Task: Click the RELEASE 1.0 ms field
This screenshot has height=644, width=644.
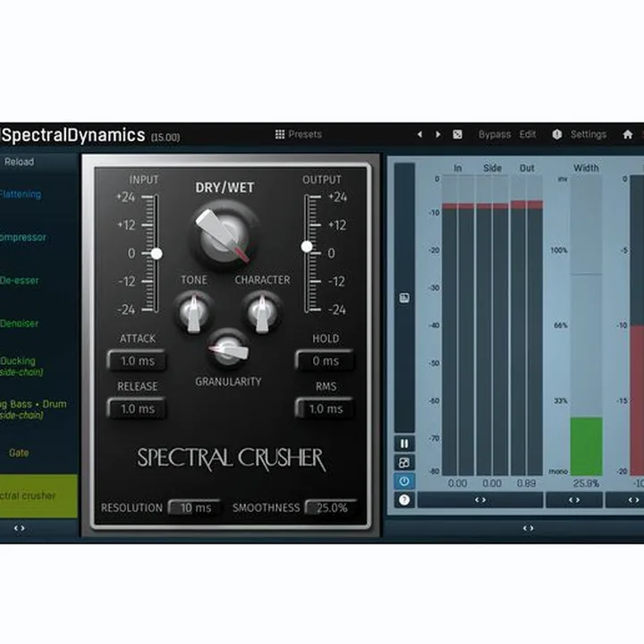Action: coord(137,409)
